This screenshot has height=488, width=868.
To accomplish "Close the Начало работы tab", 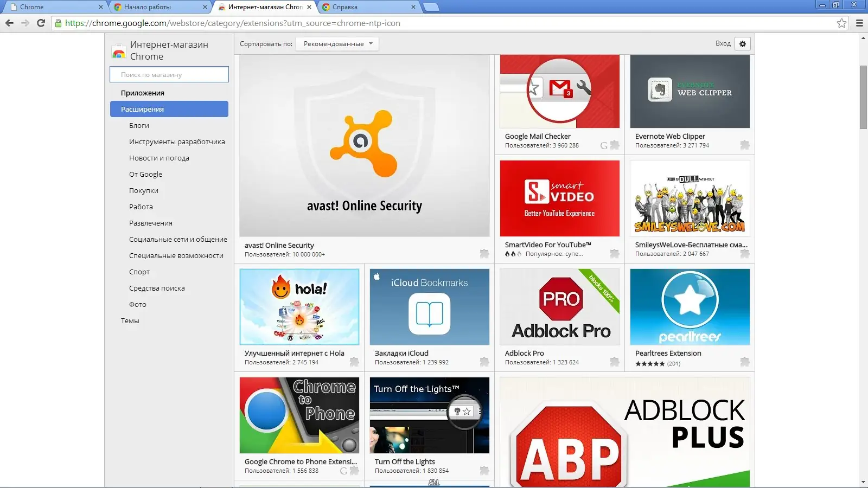I will coord(205,7).
